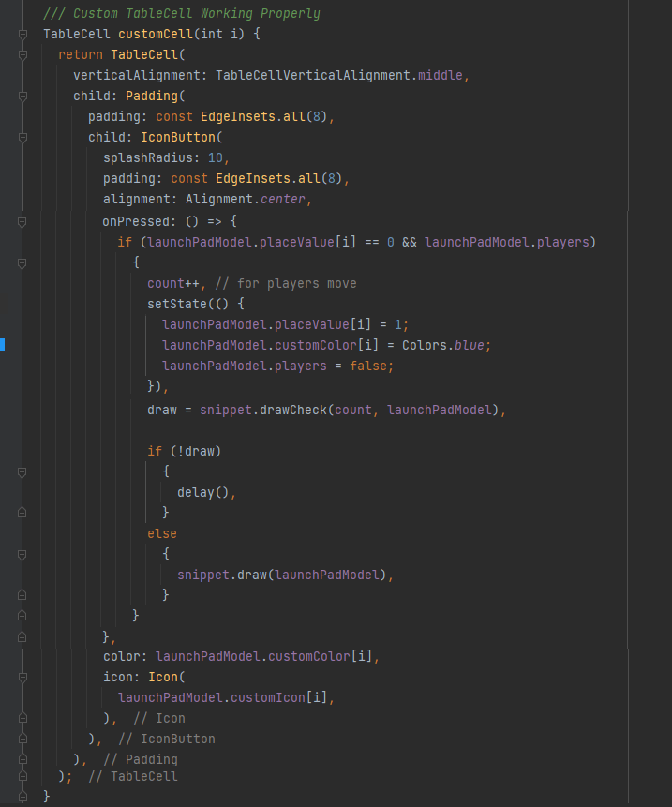672x807 pixels.
Task: Fold the child: Padding block
Action: (23, 97)
